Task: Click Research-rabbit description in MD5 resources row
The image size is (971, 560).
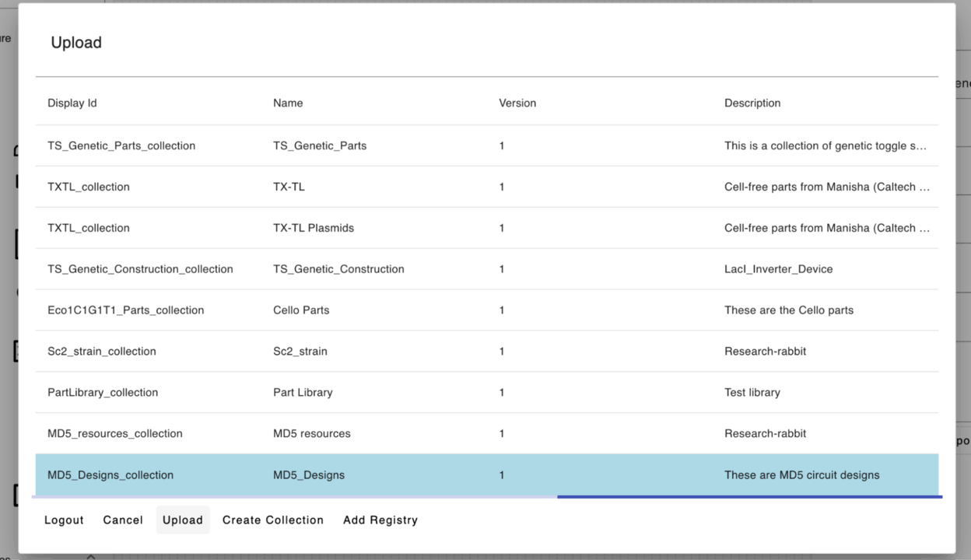Action: [766, 434]
